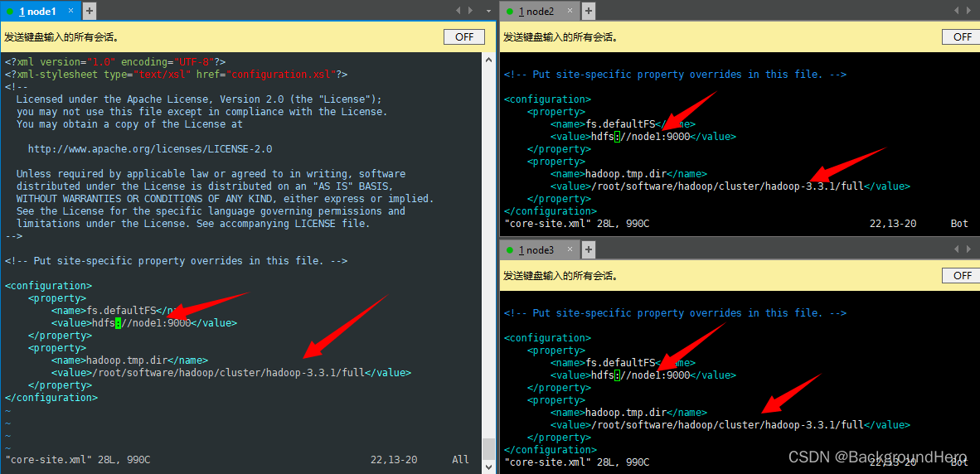Image resolution: width=980 pixels, height=474 pixels.
Task: Click hdfs://node1:9000 value line in node2
Action: tap(643, 137)
